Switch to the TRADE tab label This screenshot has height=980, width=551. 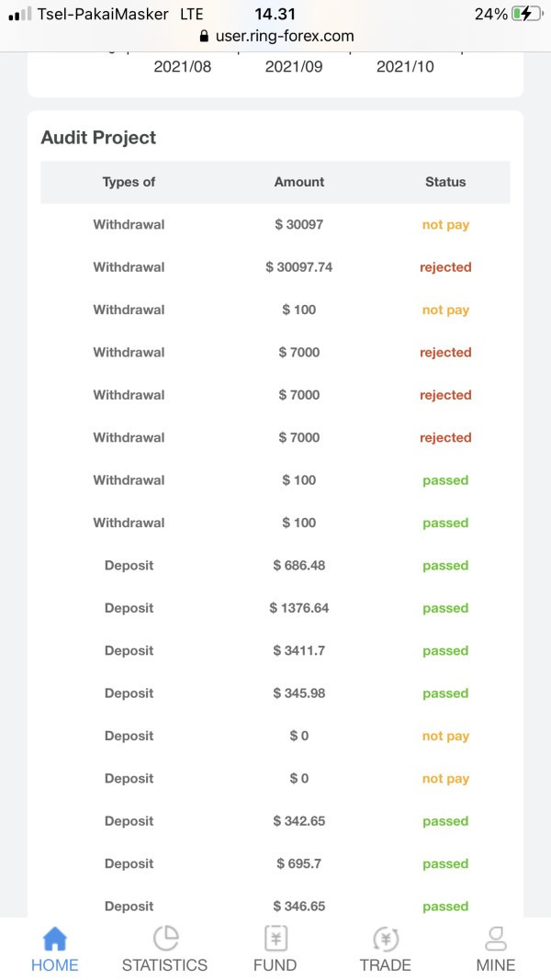386,965
